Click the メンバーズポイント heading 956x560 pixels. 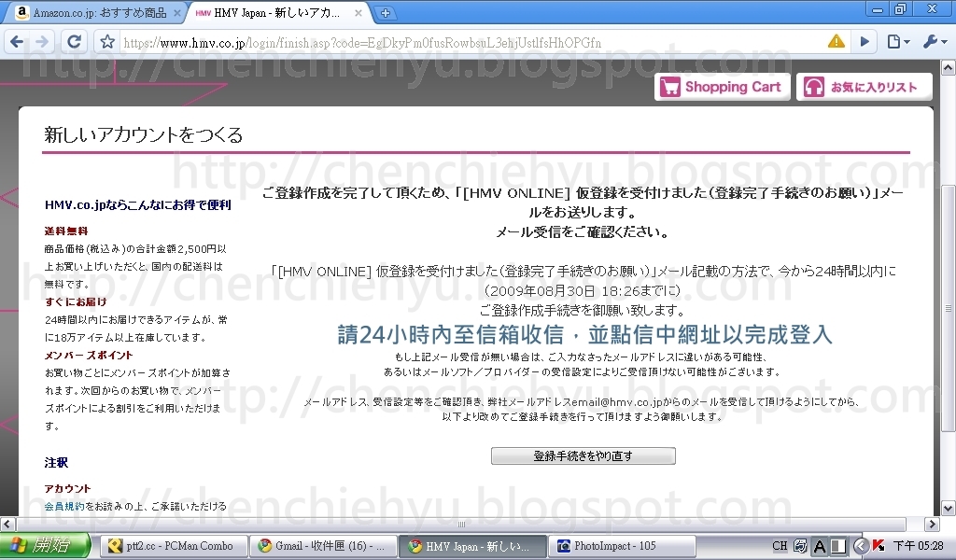89,355
